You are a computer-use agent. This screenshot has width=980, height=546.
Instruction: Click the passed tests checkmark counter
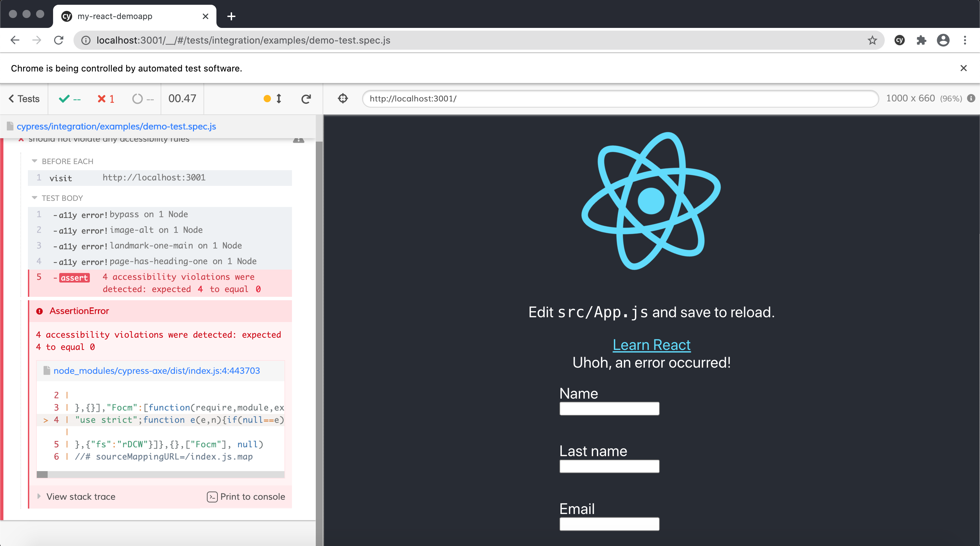(x=70, y=99)
